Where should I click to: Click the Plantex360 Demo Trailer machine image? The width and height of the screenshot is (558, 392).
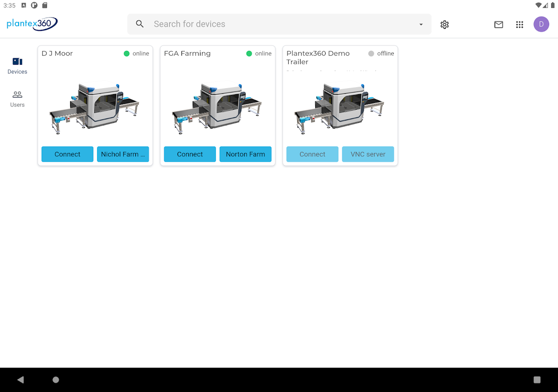[x=339, y=107]
